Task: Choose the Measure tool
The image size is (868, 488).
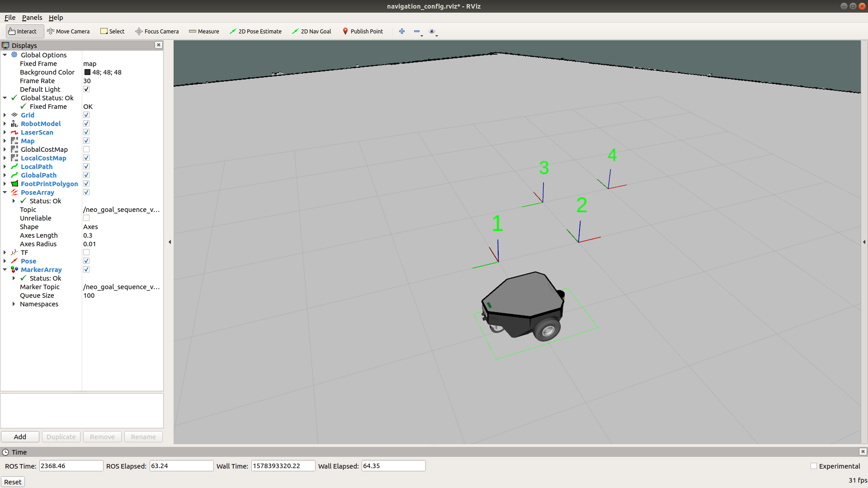Action: 204,31
